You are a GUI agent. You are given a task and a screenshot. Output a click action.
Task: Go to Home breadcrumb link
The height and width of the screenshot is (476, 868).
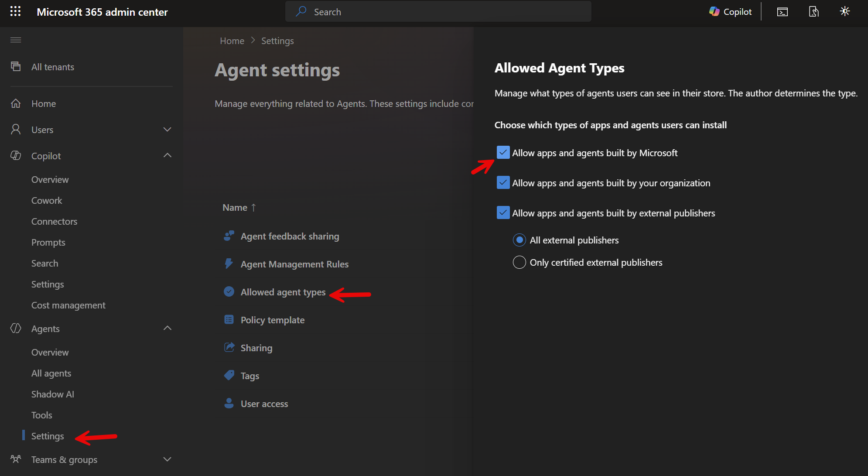pyautogui.click(x=232, y=41)
